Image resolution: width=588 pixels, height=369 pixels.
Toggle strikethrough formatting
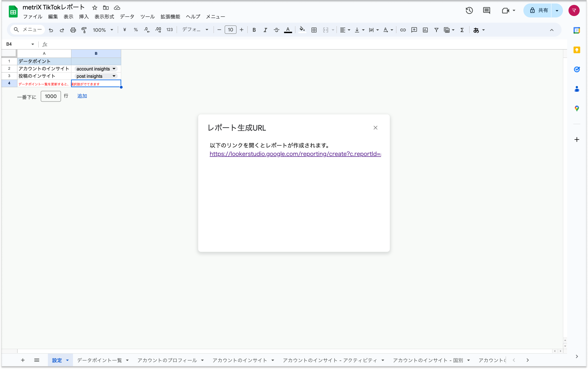point(277,30)
